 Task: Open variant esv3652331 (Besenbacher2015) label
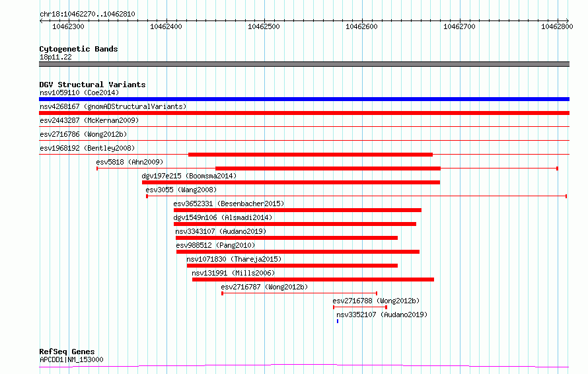click(x=229, y=204)
